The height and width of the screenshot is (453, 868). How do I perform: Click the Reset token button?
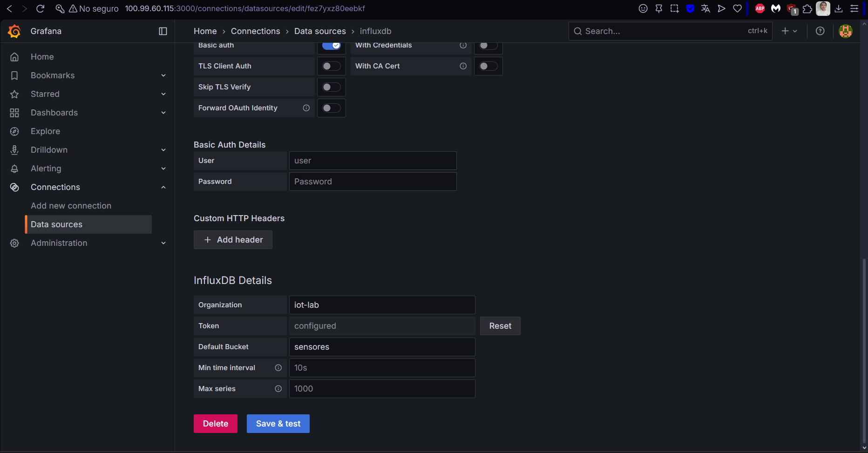coord(500,326)
